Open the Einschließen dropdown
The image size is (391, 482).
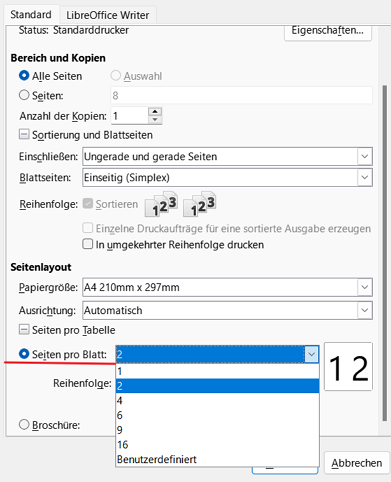227,156
